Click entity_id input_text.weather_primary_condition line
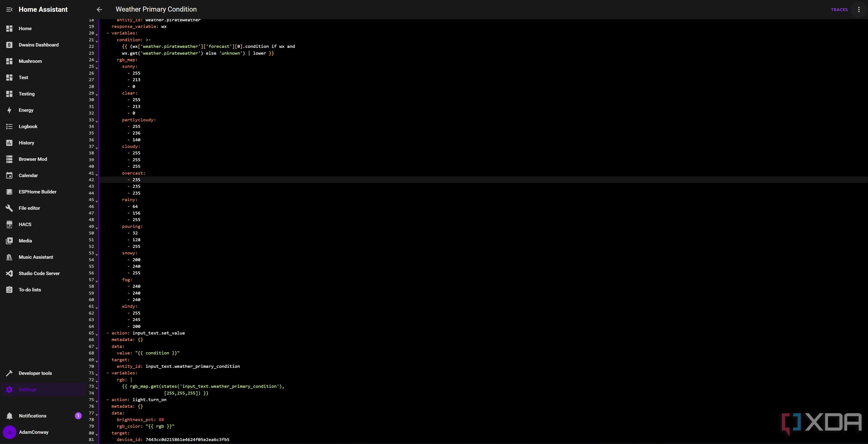 click(x=178, y=366)
